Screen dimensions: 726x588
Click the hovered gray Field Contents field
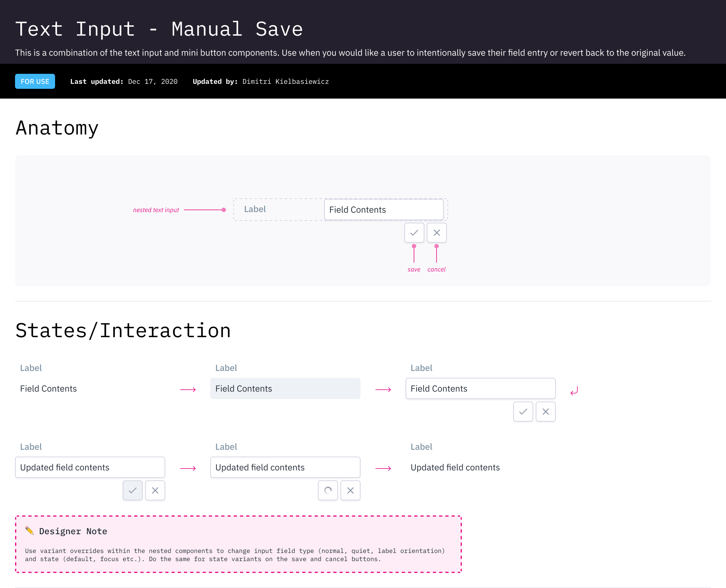point(285,388)
